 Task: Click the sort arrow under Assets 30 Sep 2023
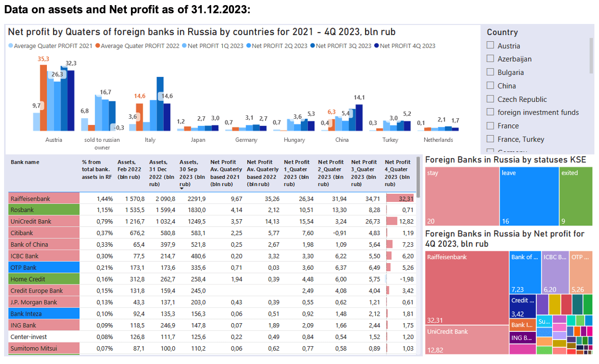coord(182,188)
